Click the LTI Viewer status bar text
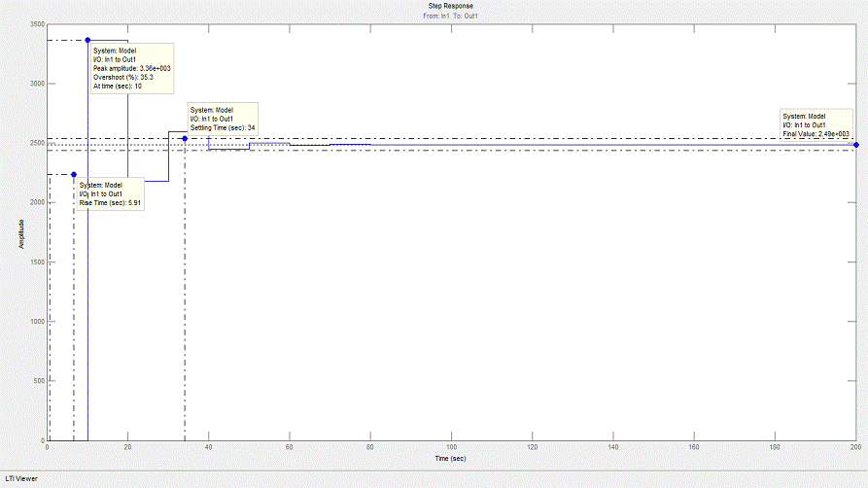This screenshot has width=868, height=488. point(19,479)
